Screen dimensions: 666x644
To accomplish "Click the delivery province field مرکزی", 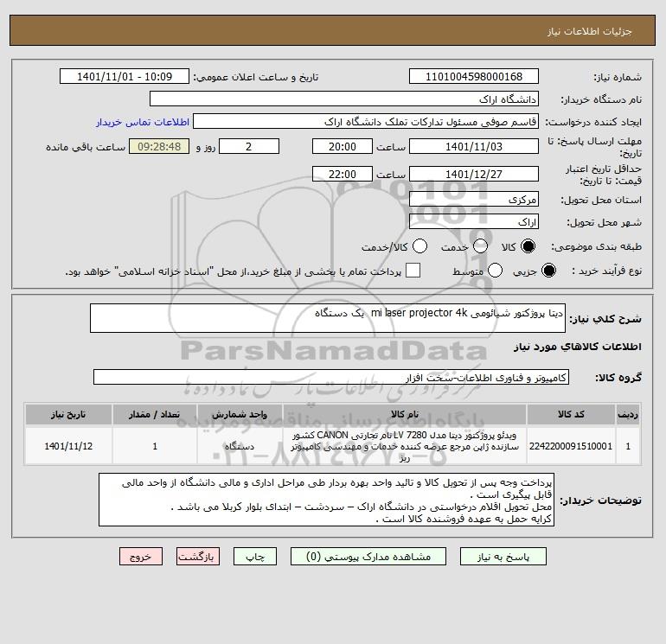I will 474,199.
